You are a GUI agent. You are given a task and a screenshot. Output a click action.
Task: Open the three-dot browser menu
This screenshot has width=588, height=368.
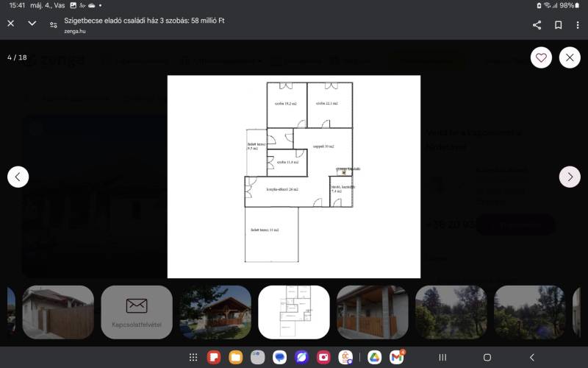tap(578, 25)
